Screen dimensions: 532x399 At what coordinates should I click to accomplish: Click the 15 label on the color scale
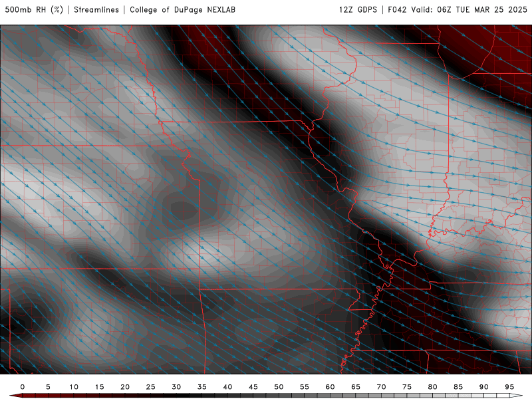(x=99, y=387)
